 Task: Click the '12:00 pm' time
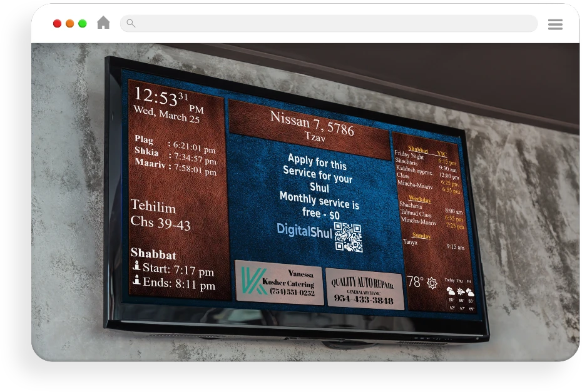449,176
